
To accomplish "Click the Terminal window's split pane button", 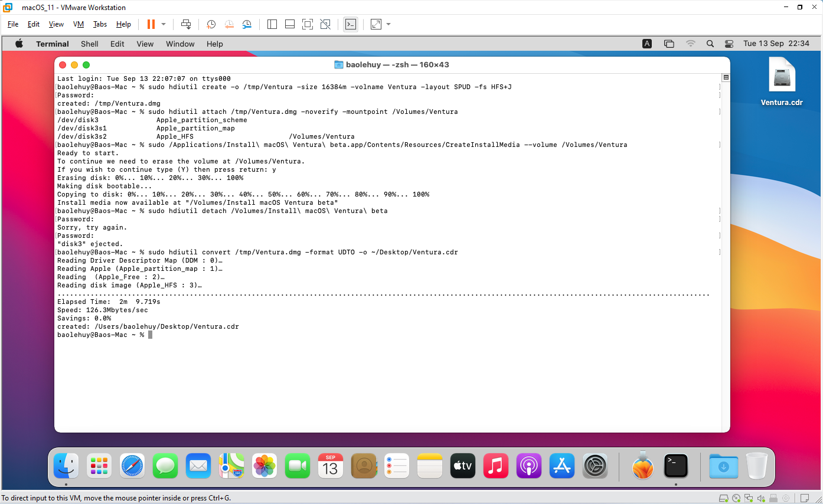I will click(726, 77).
